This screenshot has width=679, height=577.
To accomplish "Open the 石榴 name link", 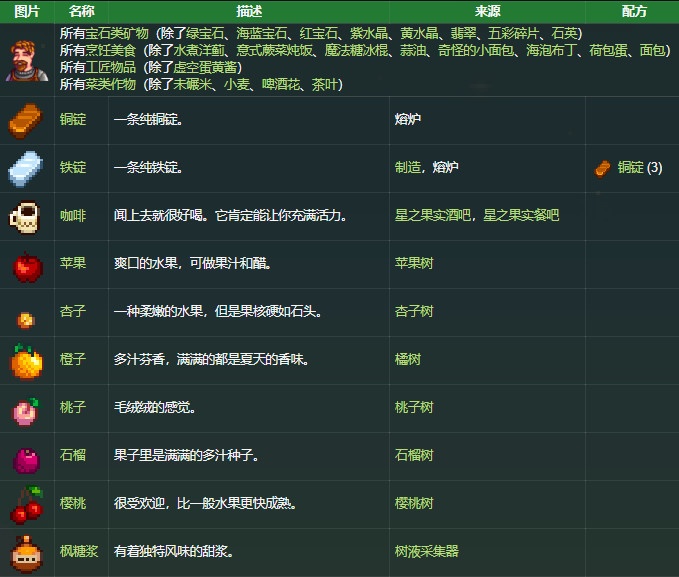I will click(x=73, y=455).
